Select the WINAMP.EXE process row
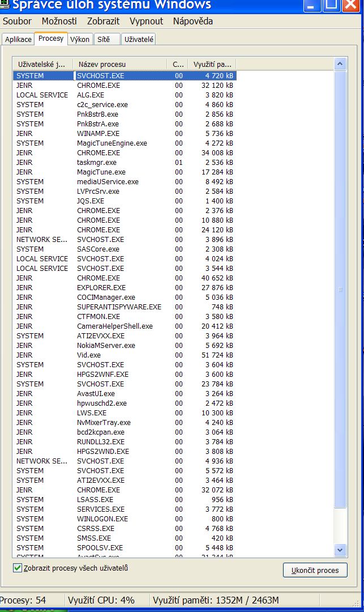364x612 pixels. point(125,134)
